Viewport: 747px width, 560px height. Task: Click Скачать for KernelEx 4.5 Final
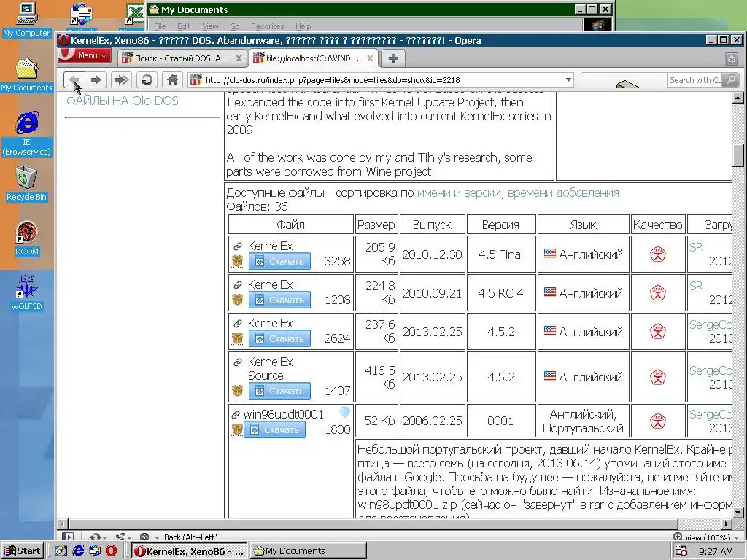pos(279,262)
